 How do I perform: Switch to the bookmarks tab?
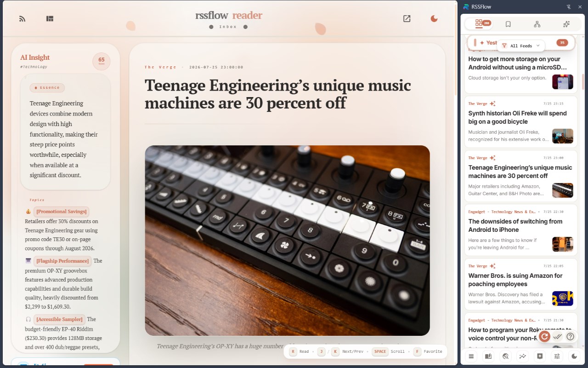[x=508, y=24]
